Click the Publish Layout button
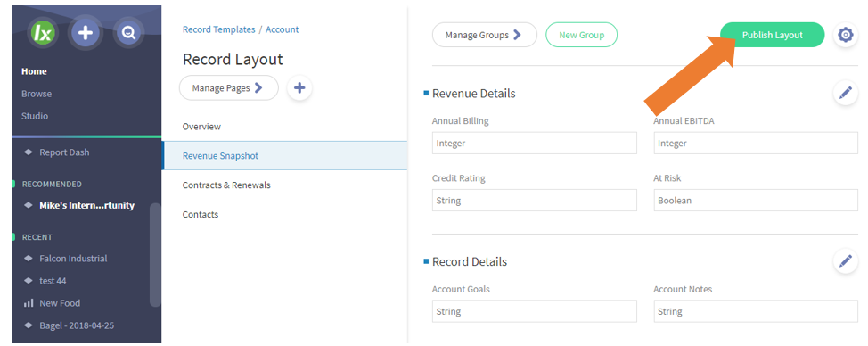Viewport: 868px width, 346px height. tap(773, 35)
